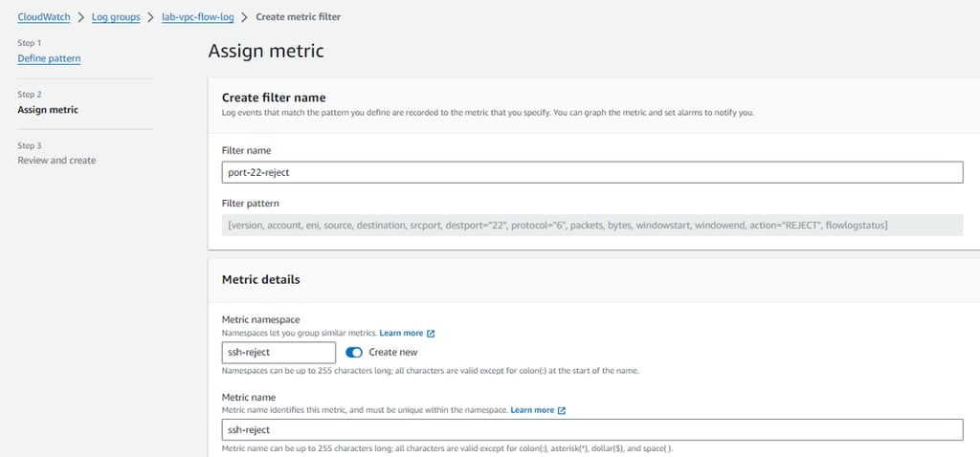Click the read-only Filter pattern field
This screenshot has width=980, height=457.
pos(591,225)
